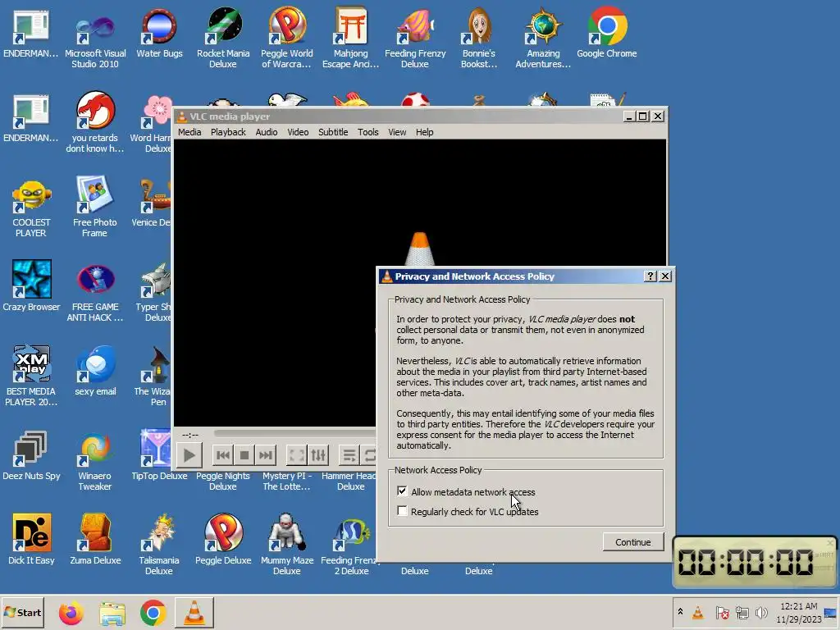
Task: Click the network tray icon
Action: coord(742,612)
